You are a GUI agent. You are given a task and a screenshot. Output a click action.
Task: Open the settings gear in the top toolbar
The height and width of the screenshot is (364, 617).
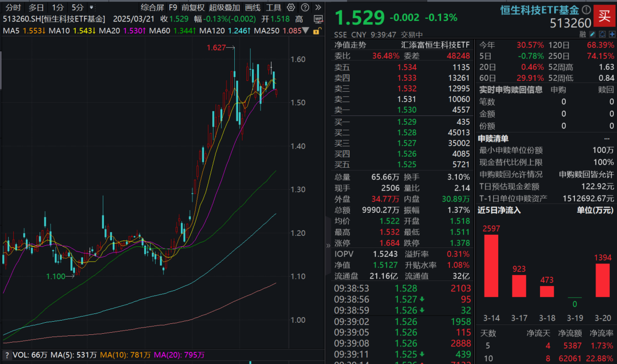[291, 8]
